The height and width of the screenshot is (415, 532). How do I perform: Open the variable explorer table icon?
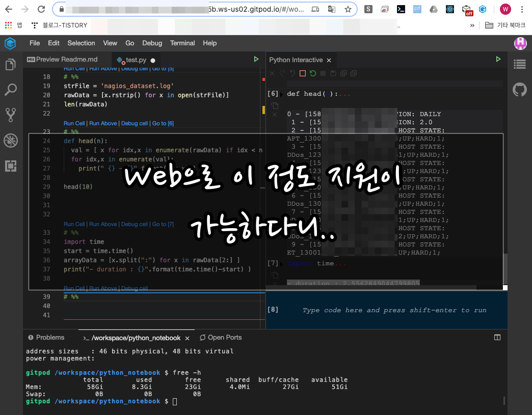click(x=323, y=73)
